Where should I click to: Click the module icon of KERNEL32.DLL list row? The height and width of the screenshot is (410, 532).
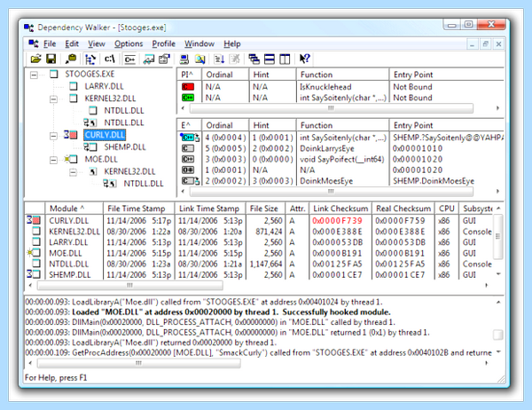click(x=36, y=232)
